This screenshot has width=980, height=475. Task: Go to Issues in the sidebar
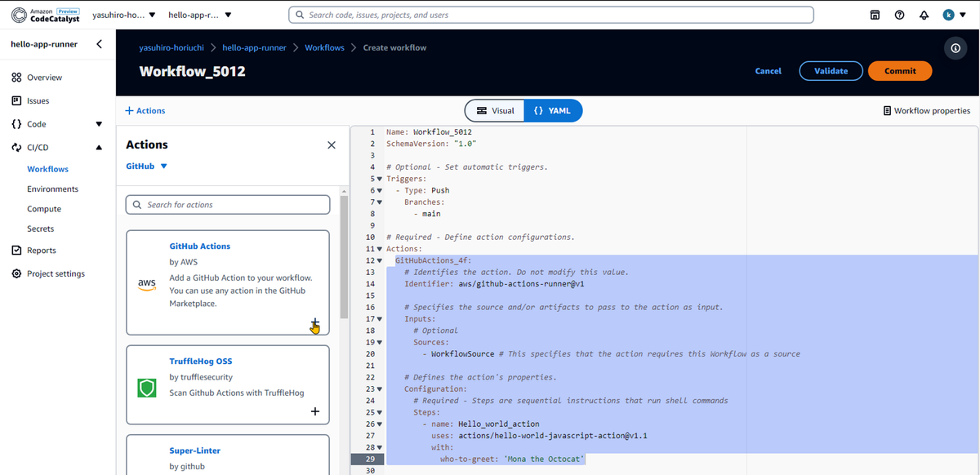pyautogui.click(x=38, y=101)
